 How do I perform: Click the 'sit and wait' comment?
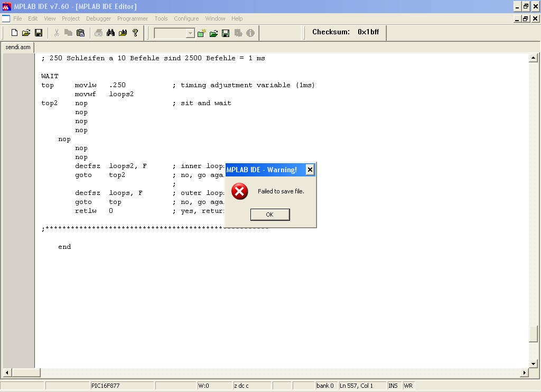202,103
